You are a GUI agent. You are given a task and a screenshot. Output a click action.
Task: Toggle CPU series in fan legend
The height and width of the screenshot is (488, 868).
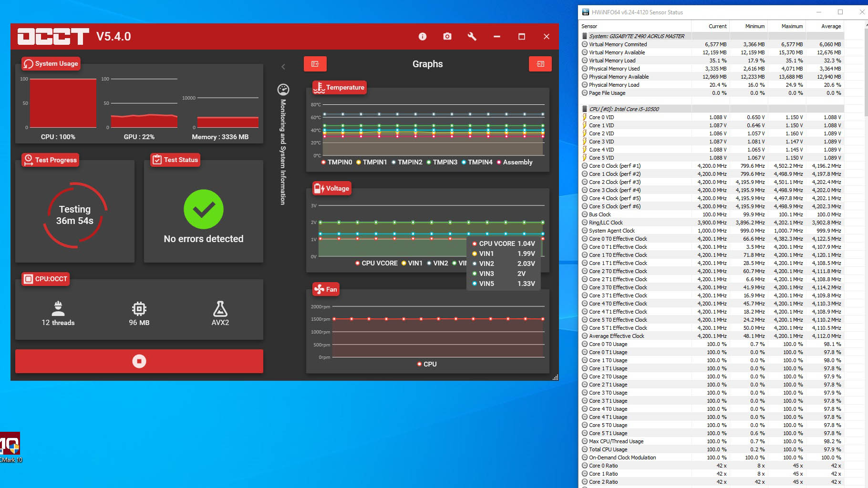(x=427, y=364)
